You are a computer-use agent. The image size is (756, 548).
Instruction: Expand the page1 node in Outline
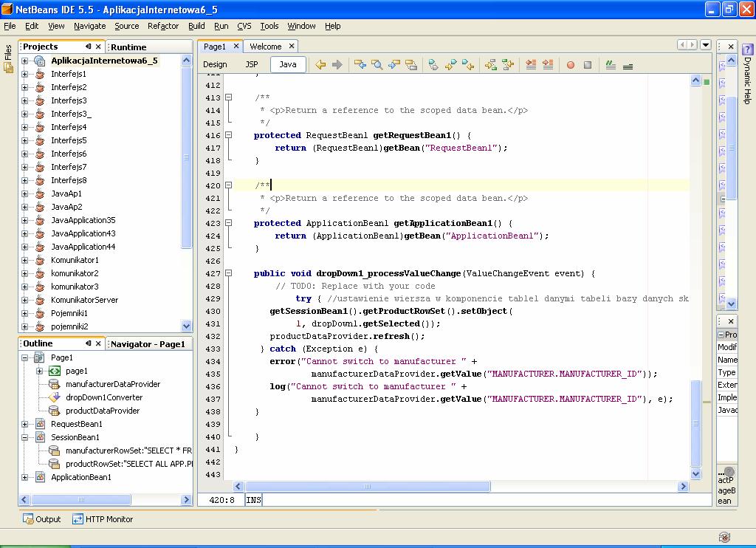(x=40, y=371)
